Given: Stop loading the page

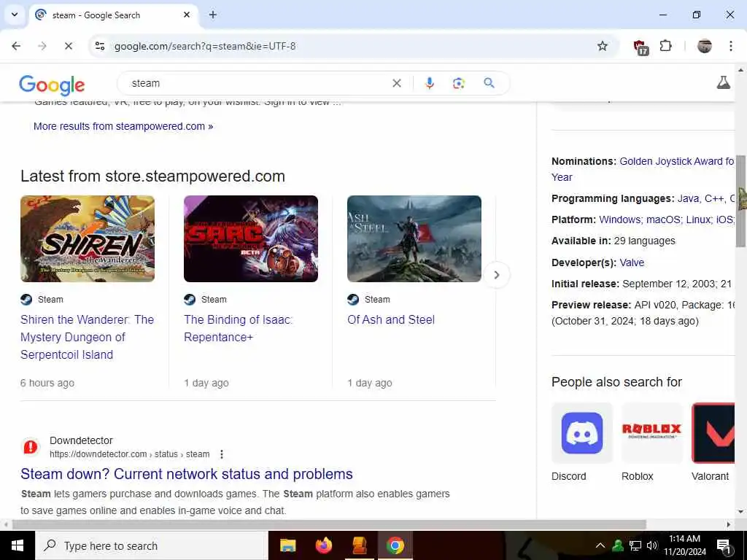Looking at the screenshot, I should [x=68, y=46].
